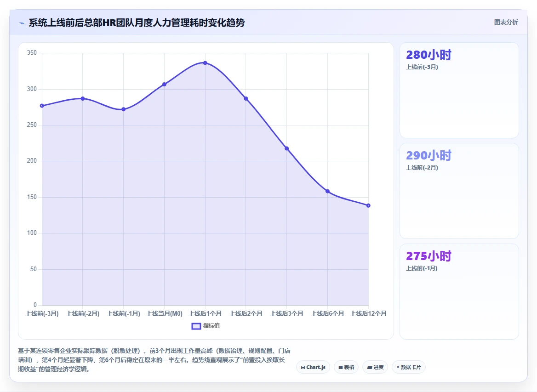Click the trend icon beside the chart title
This screenshot has width=537, height=392.
(22, 23)
